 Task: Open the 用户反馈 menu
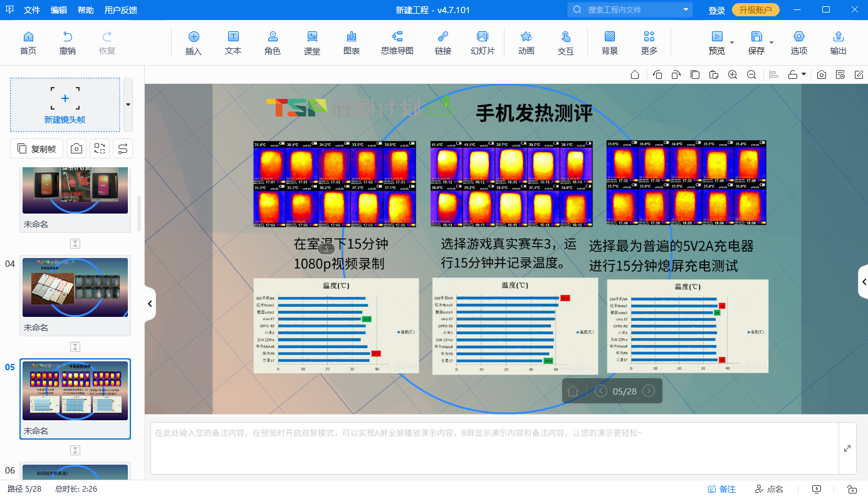tap(121, 10)
